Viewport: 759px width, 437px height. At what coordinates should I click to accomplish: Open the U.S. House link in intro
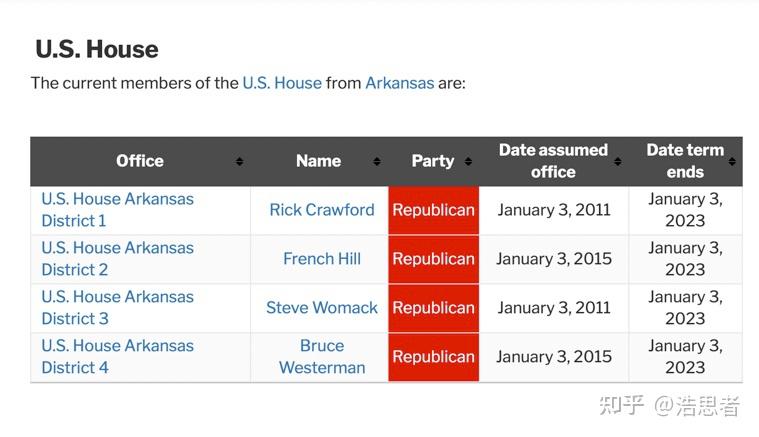pyautogui.click(x=282, y=83)
